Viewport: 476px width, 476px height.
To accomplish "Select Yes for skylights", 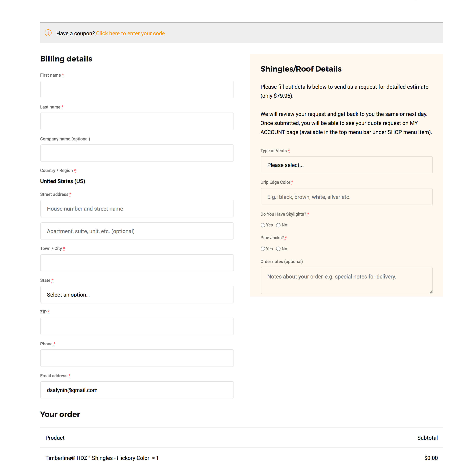I will (263, 225).
